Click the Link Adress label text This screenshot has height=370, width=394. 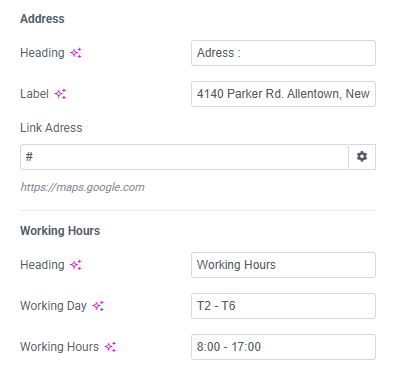pos(51,128)
